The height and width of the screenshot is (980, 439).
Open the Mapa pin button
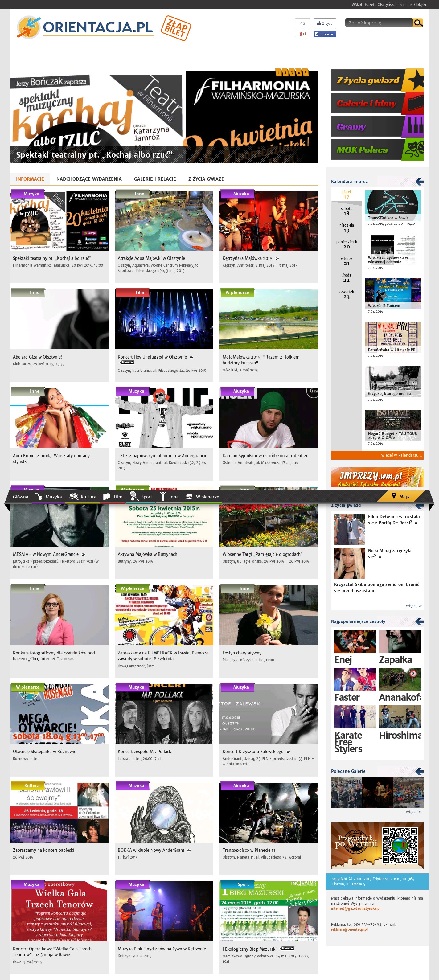click(x=401, y=496)
